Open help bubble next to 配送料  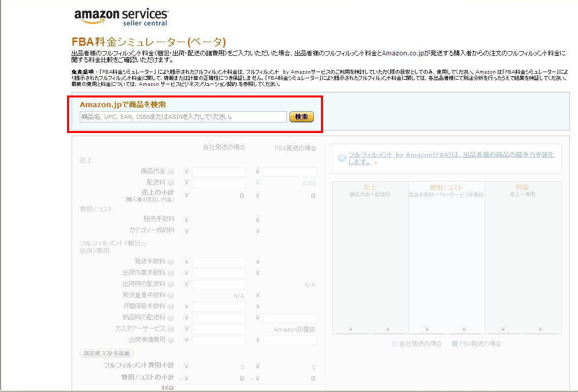point(171,182)
